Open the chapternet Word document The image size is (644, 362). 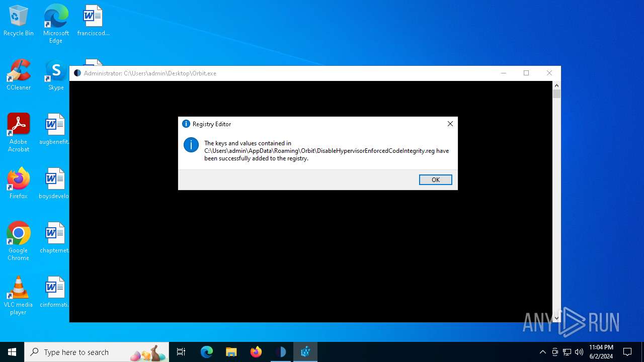click(54, 238)
